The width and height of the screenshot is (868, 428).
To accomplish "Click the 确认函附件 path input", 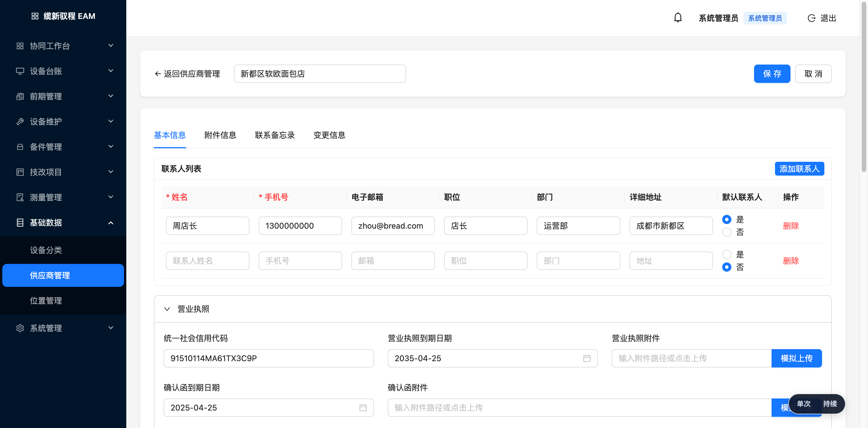I will tap(580, 407).
